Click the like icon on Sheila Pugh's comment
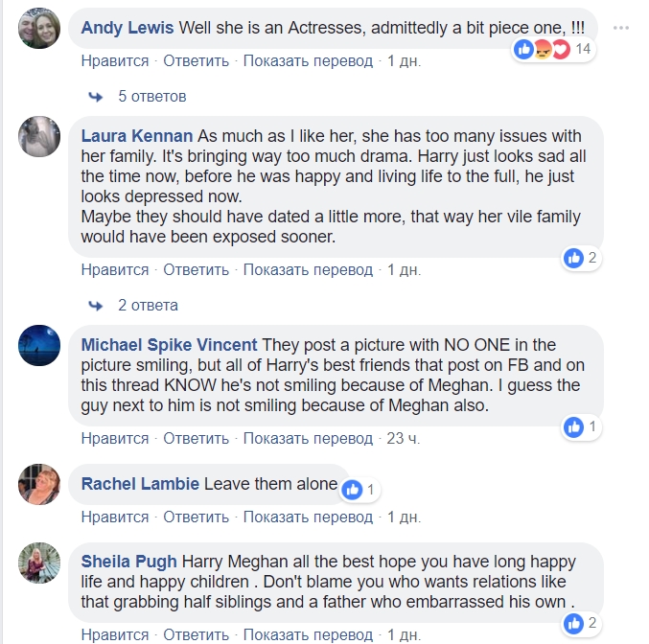Screen dimensions: 649x644 click(x=574, y=624)
